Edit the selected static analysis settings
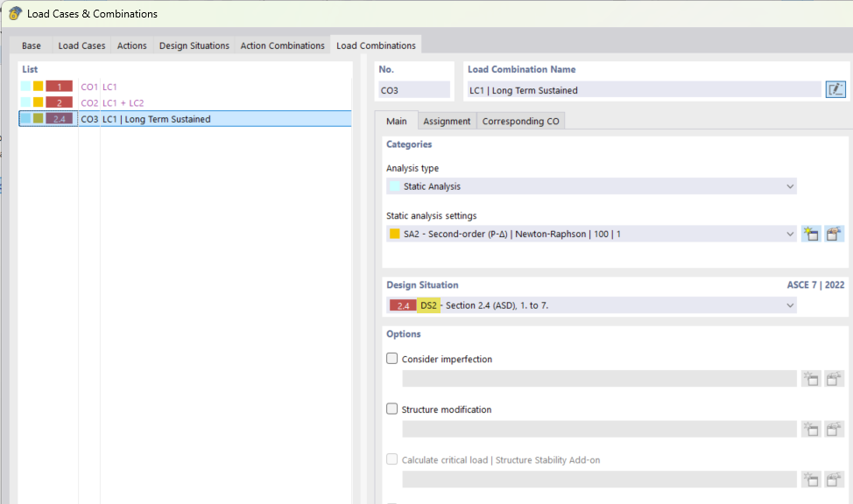853x504 pixels. 835,234
